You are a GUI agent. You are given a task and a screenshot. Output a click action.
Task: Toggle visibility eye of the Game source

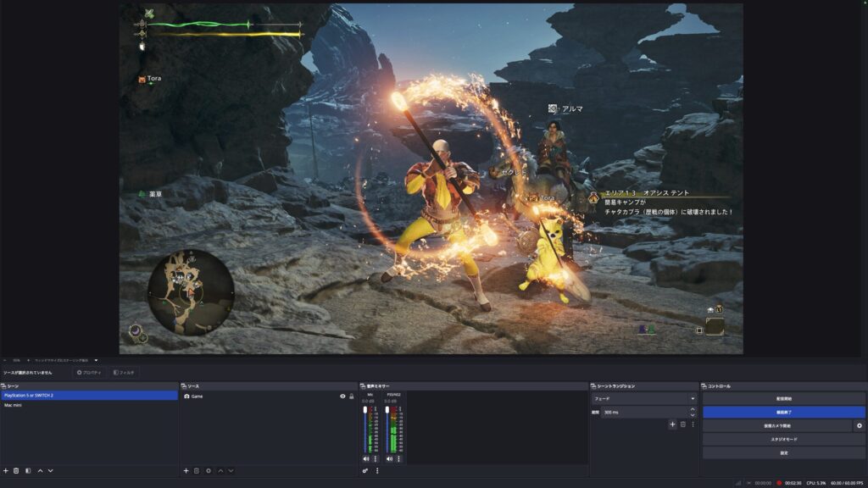tap(342, 396)
